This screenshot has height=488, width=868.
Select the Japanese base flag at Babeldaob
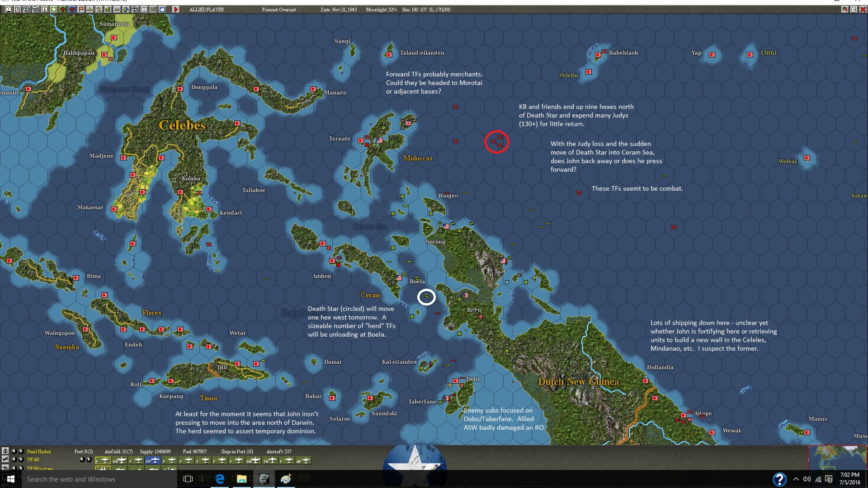(598, 55)
